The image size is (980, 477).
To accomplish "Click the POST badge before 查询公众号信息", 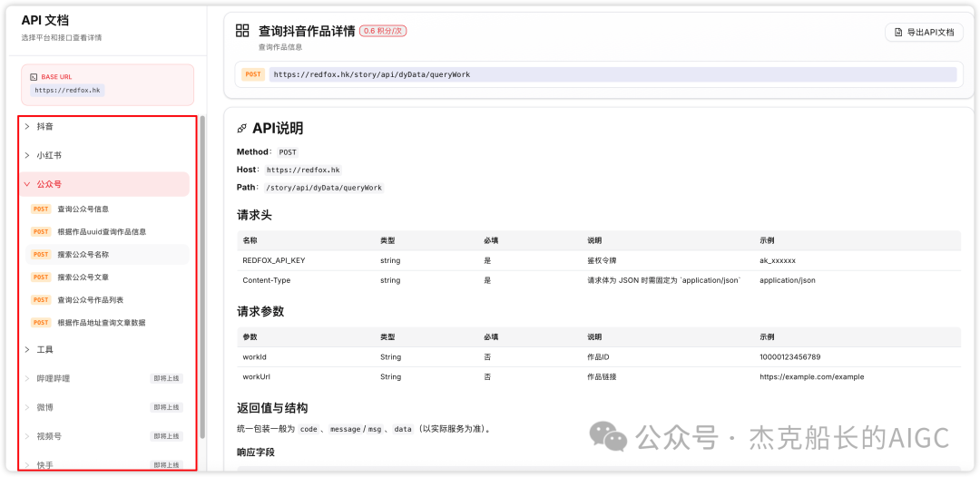I will pyautogui.click(x=41, y=209).
